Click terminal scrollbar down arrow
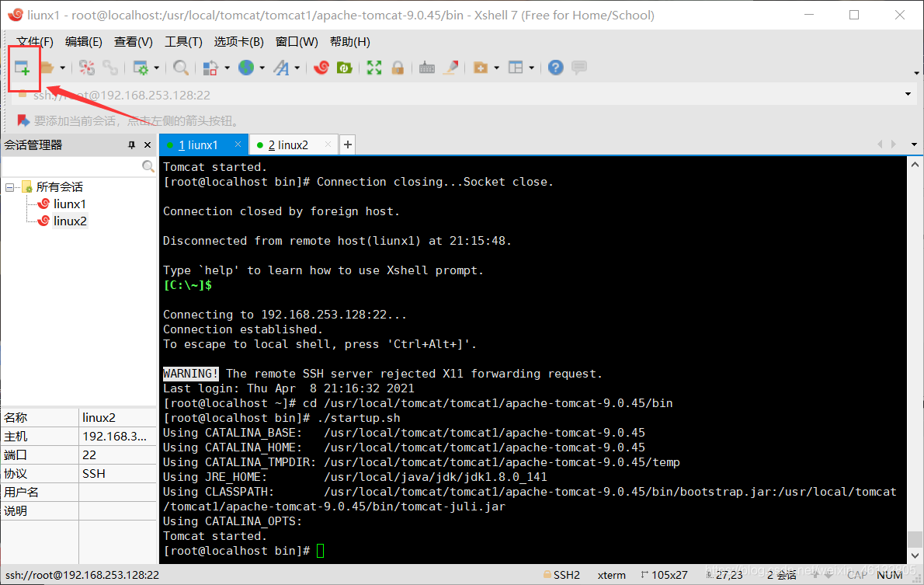Image resolution: width=924 pixels, height=585 pixels. 915,555
